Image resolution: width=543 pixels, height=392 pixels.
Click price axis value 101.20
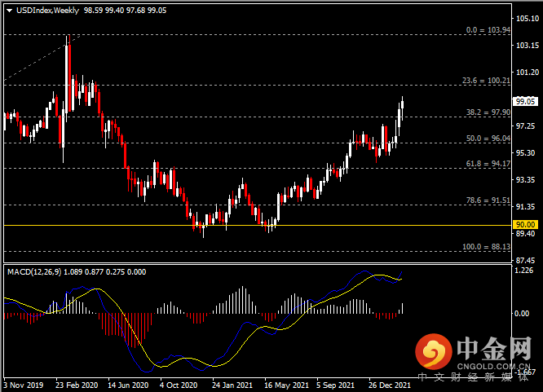pyautogui.click(x=528, y=73)
